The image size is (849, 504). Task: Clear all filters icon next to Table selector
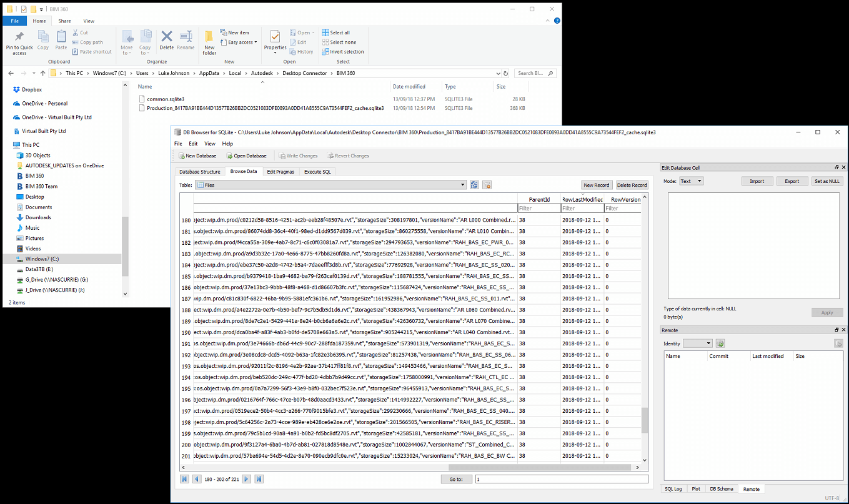coord(487,185)
